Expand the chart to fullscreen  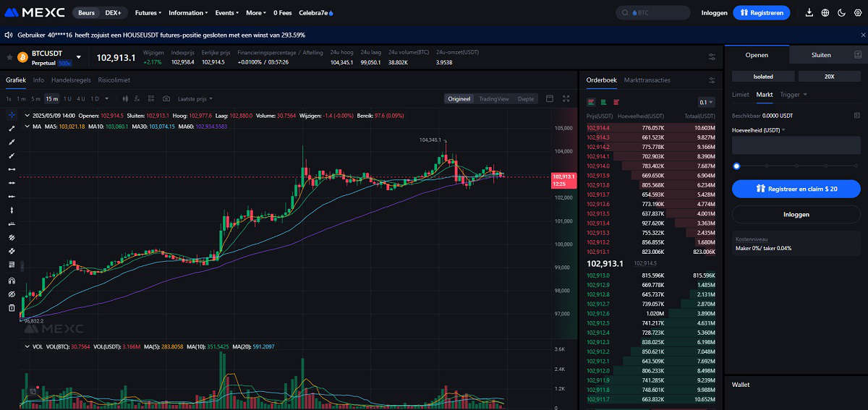point(566,98)
